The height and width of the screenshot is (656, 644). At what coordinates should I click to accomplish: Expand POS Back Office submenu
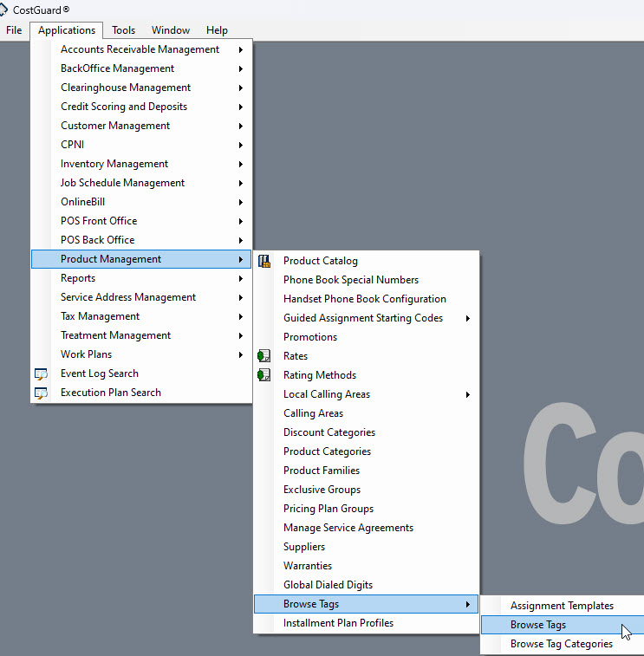pos(141,240)
